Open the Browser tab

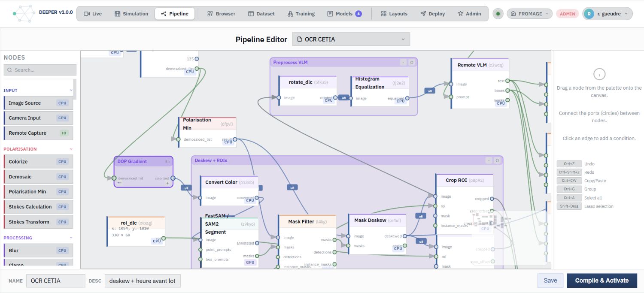pyautogui.click(x=221, y=14)
